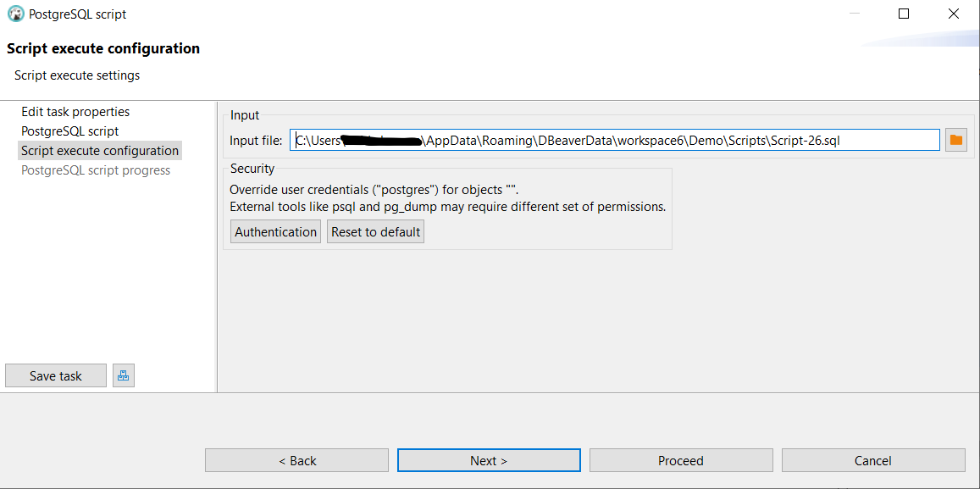Image resolution: width=980 pixels, height=489 pixels.
Task: Cancel the script execution wizard
Action: coord(873,460)
